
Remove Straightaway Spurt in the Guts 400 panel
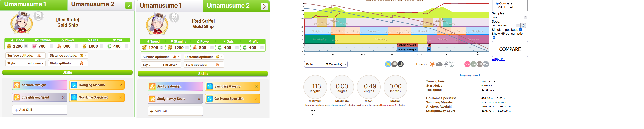[199, 99]
